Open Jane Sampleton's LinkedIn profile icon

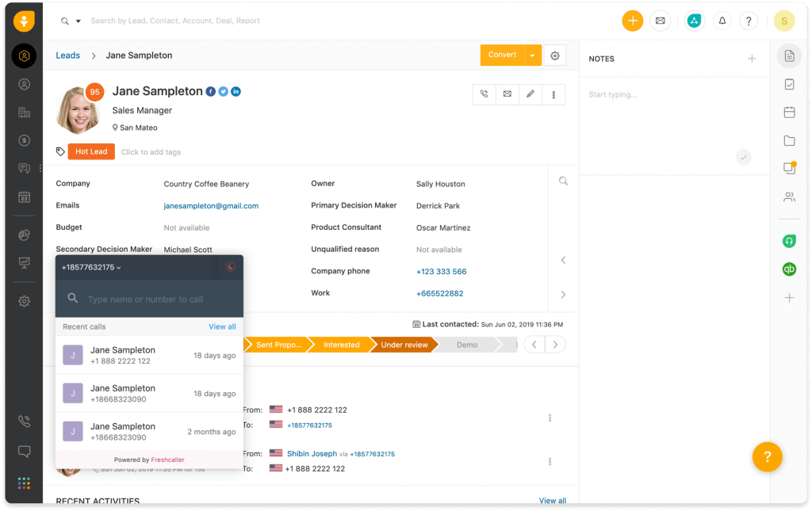(236, 91)
